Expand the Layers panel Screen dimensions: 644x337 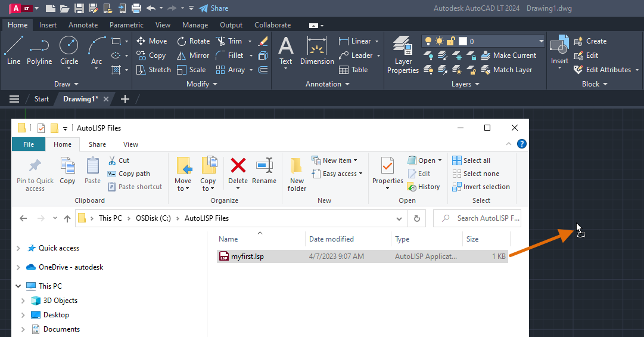[465, 84]
